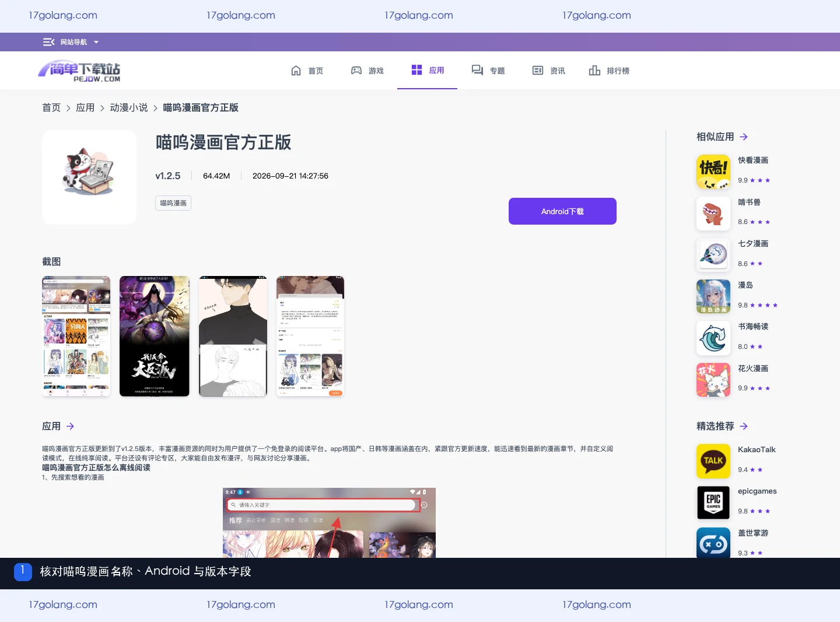The width and height of the screenshot is (840, 622).
Task: Click the file size 64.42M
Action: coord(216,176)
